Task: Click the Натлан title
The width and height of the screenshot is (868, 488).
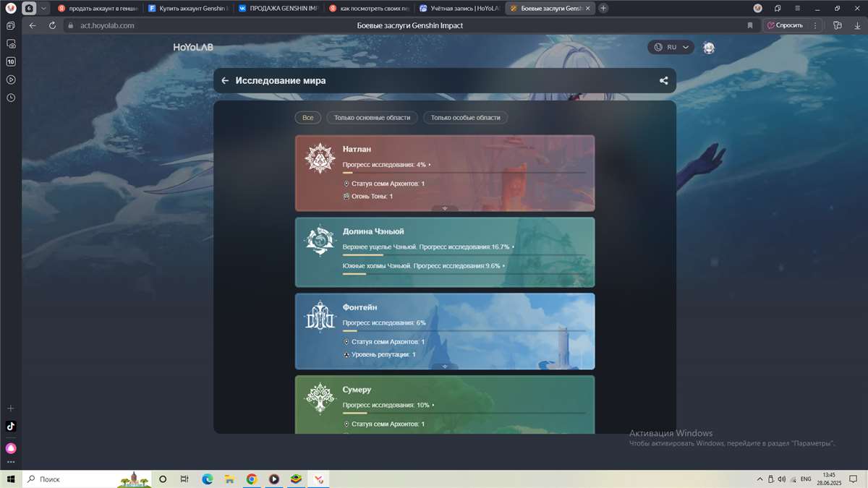Action: pos(357,149)
